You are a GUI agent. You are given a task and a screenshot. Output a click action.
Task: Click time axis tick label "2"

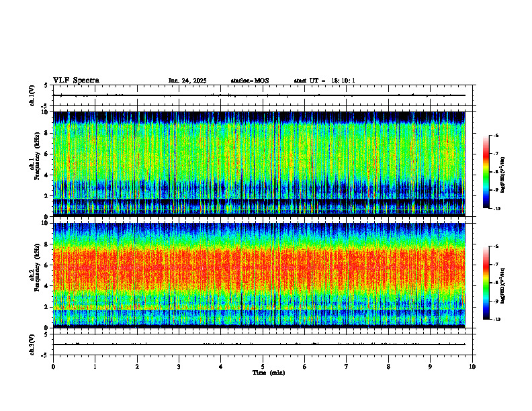(137, 367)
